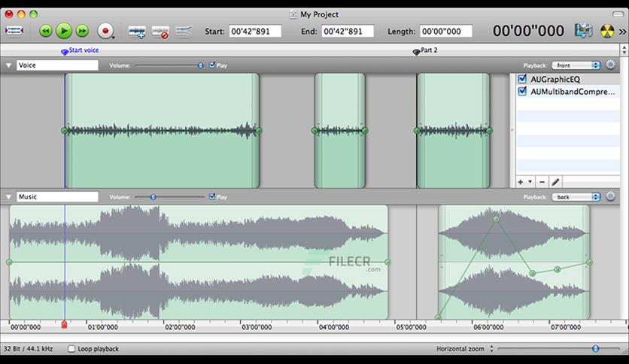Click the red record button

[105, 31]
